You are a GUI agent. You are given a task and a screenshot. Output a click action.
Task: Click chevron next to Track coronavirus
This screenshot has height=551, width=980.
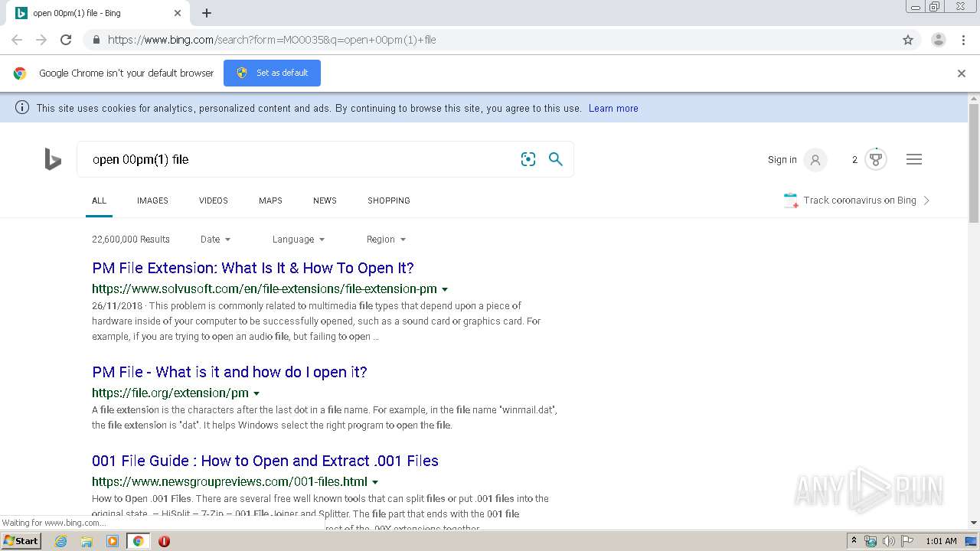click(926, 201)
